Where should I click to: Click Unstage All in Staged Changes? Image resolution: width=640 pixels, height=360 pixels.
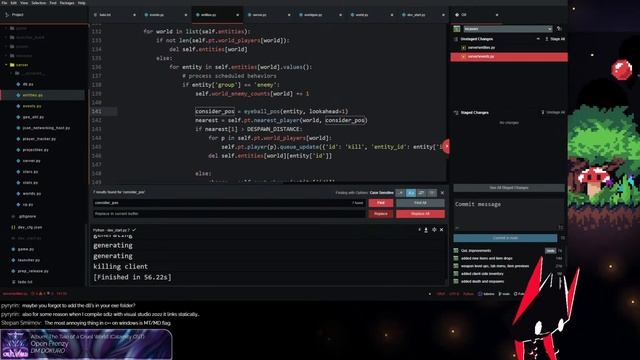(x=554, y=112)
